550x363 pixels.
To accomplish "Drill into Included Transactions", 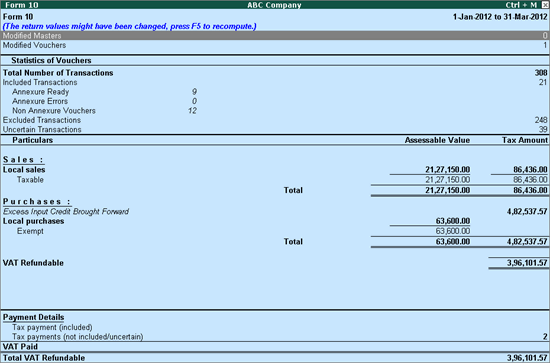I will click(275, 82).
